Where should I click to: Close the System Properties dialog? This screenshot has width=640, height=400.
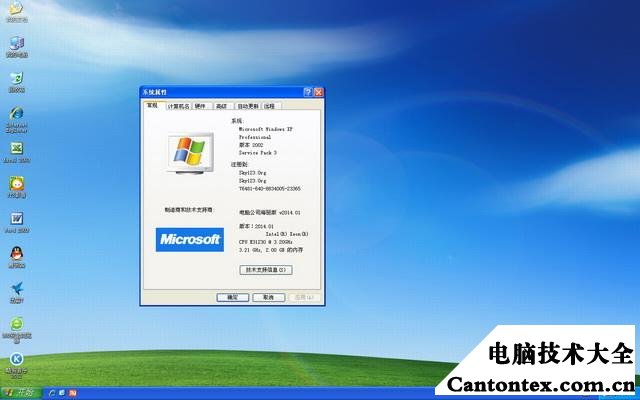tap(319, 92)
